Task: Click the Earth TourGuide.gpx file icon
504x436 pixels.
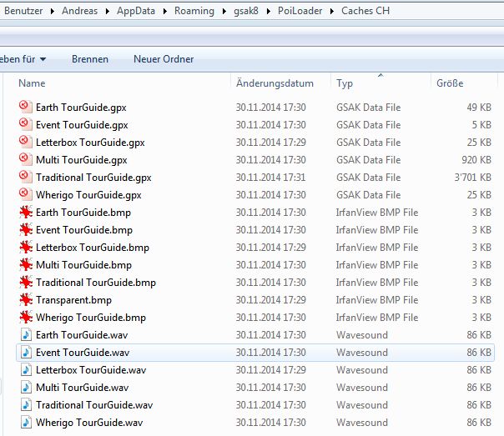Action: (x=26, y=107)
